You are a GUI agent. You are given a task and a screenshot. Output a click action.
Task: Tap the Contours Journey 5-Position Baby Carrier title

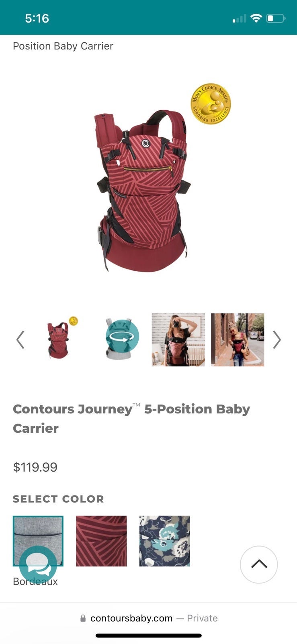pyautogui.click(x=131, y=419)
